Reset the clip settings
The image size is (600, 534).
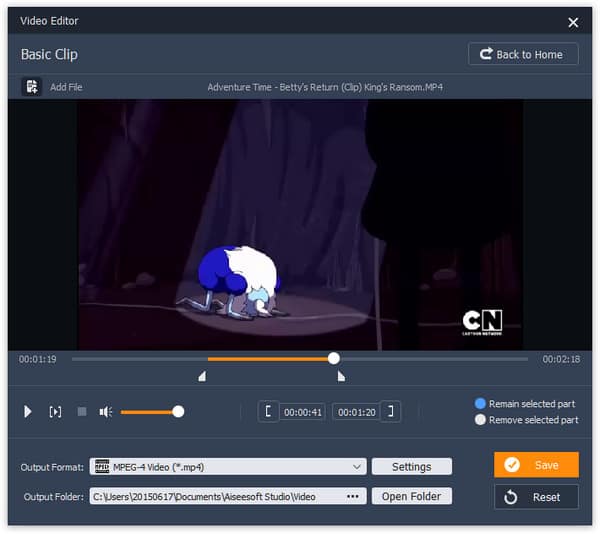click(x=536, y=497)
